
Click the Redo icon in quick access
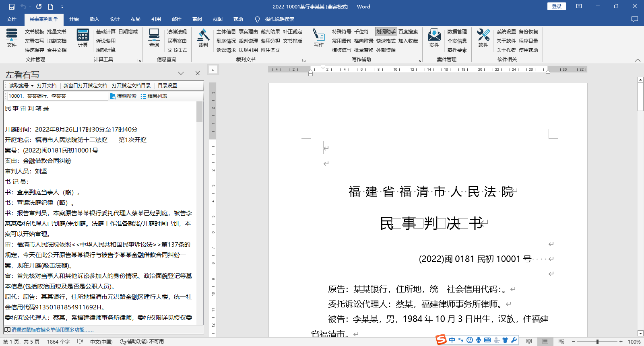(39, 6)
